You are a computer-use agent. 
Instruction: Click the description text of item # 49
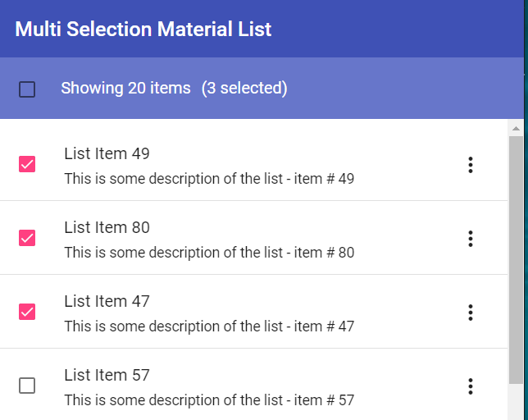point(209,179)
